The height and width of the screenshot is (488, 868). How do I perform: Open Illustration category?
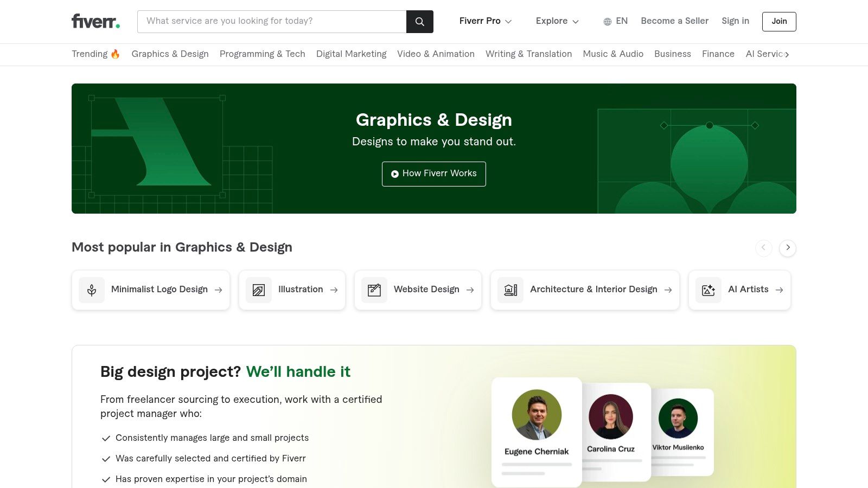[292, 290]
